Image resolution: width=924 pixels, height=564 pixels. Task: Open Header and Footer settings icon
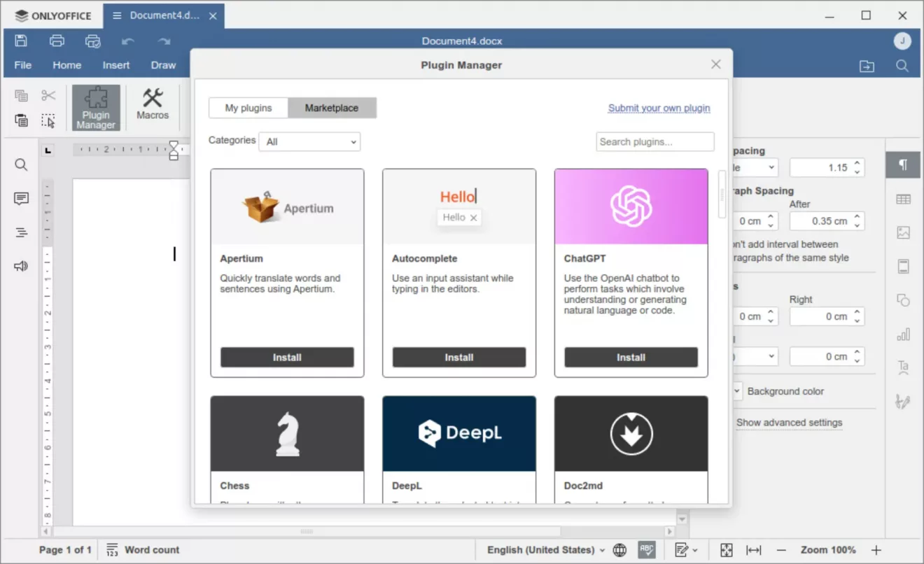pos(904,266)
